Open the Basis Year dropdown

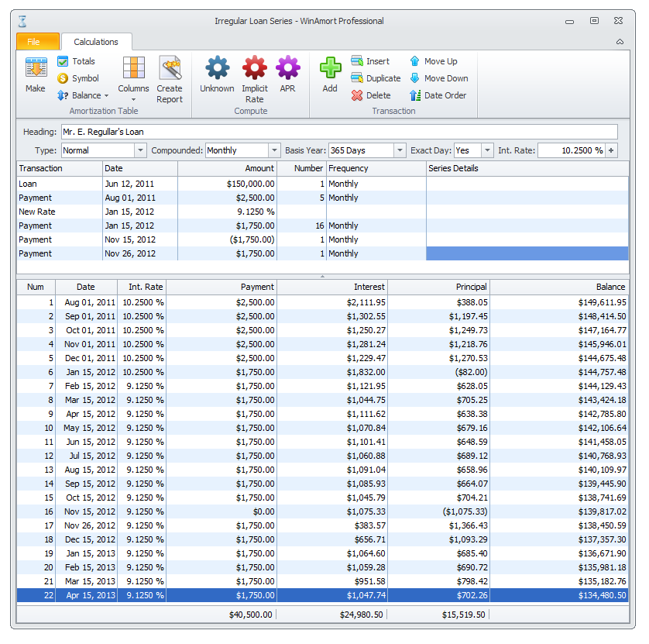pos(400,150)
